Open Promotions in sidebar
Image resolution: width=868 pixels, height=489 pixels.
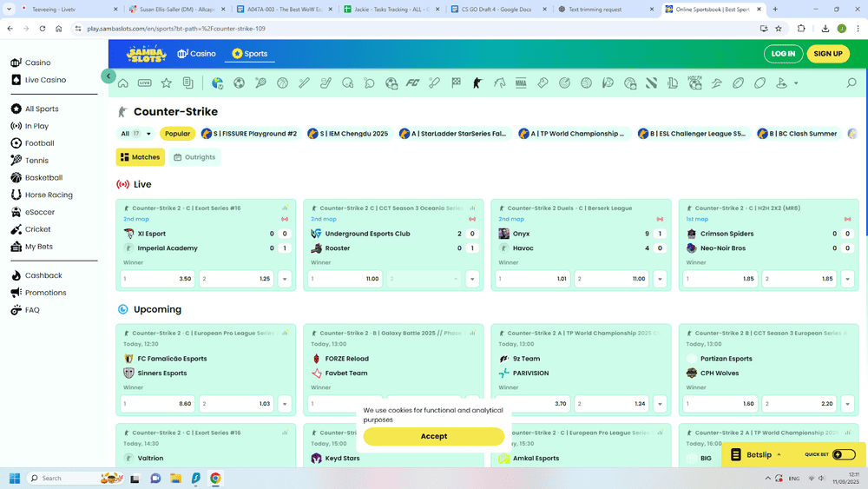39,293
